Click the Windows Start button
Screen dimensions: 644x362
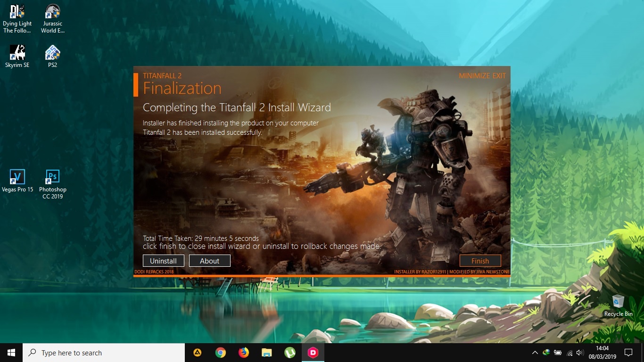11,353
